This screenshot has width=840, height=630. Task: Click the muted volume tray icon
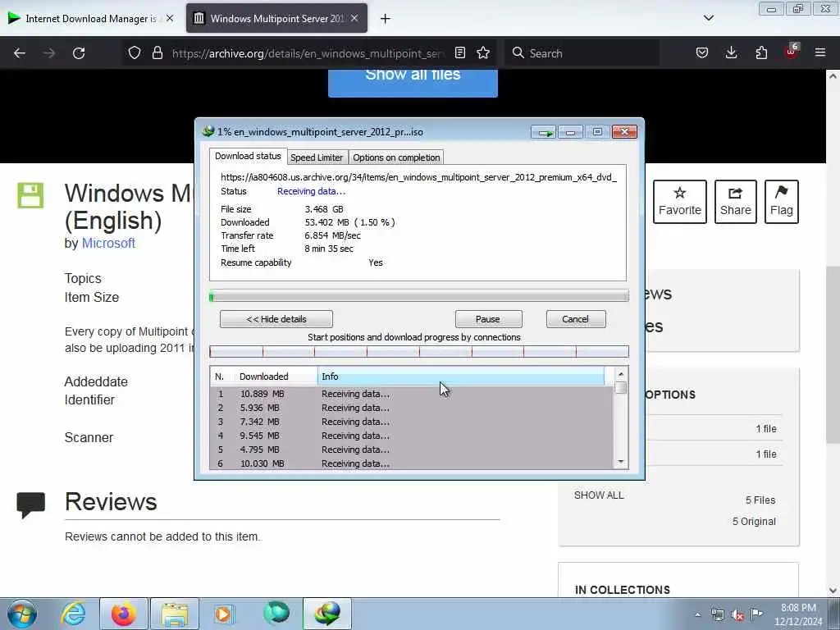pos(737,615)
